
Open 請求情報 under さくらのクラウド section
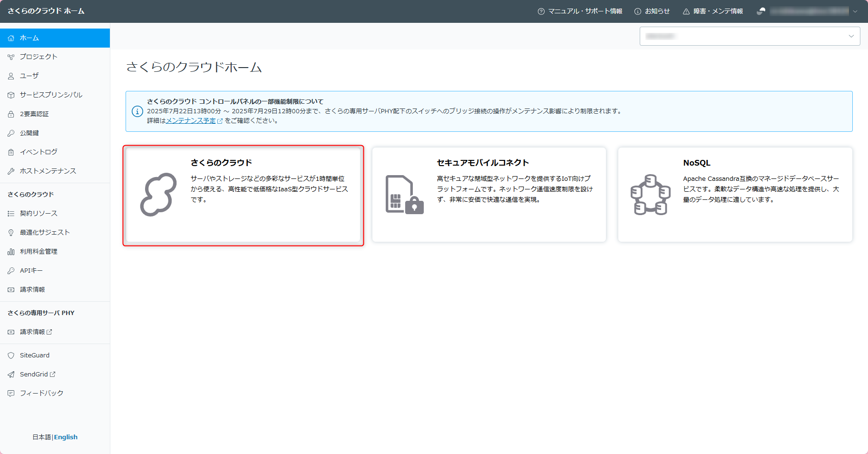pos(32,289)
